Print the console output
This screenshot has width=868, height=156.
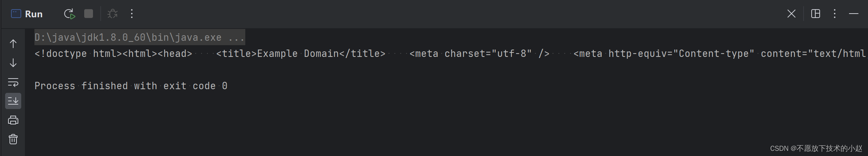13,120
